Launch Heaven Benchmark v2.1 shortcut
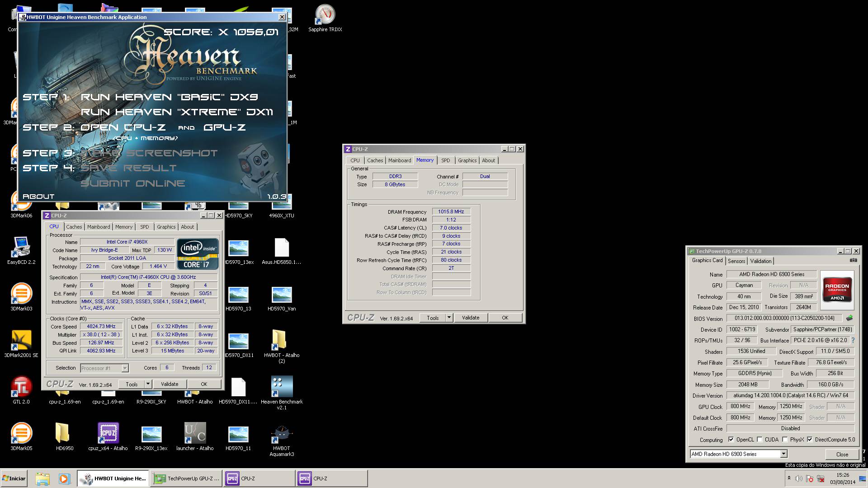This screenshot has height=488, width=868. [282, 393]
